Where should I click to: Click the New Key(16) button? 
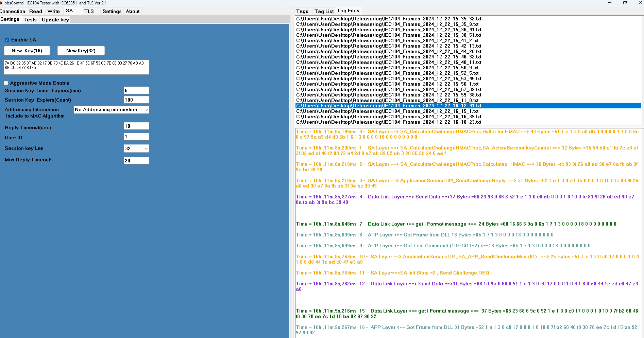(27, 50)
